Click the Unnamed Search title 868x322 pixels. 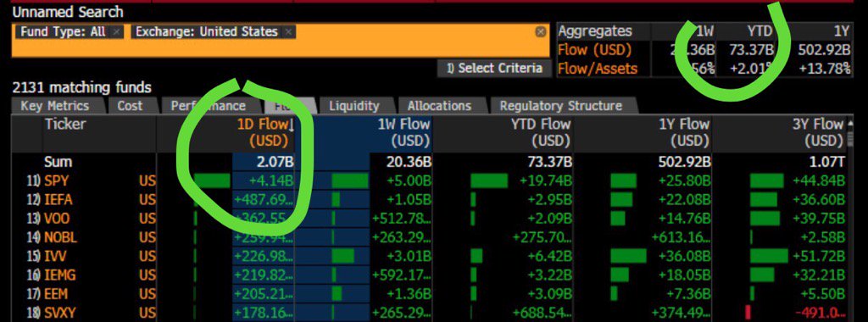click(68, 12)
